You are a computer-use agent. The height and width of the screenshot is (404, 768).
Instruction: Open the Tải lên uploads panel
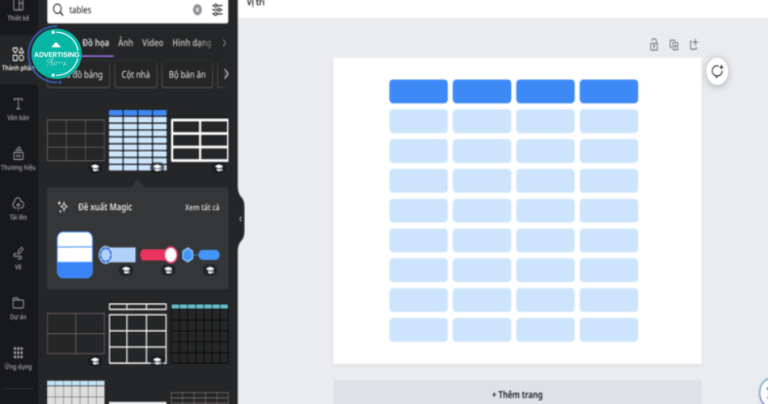pyautogui.click(x=18, y=209)
